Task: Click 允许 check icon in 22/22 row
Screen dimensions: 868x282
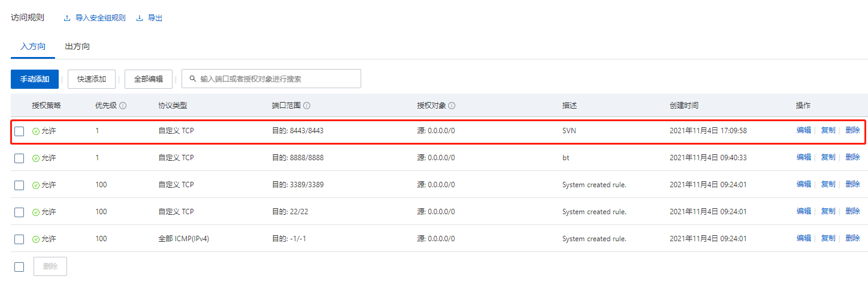Action: [36, 212]
